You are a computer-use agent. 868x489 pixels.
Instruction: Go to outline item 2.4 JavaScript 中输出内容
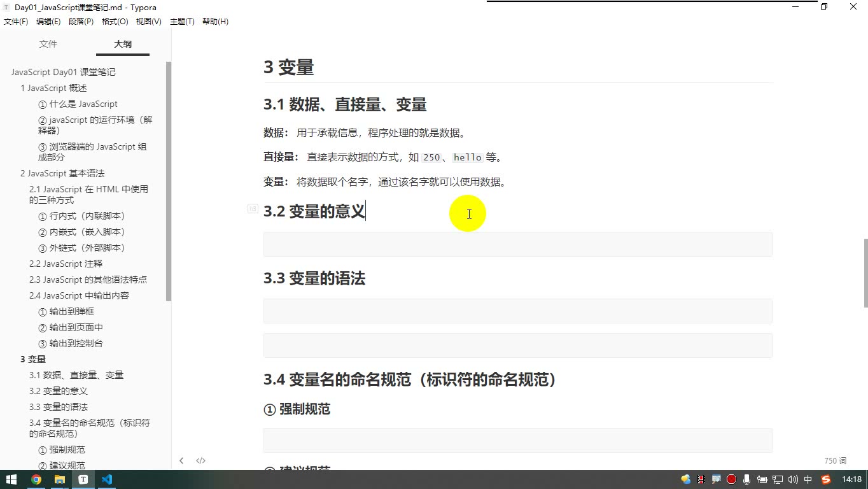click(x=79, y=295)
